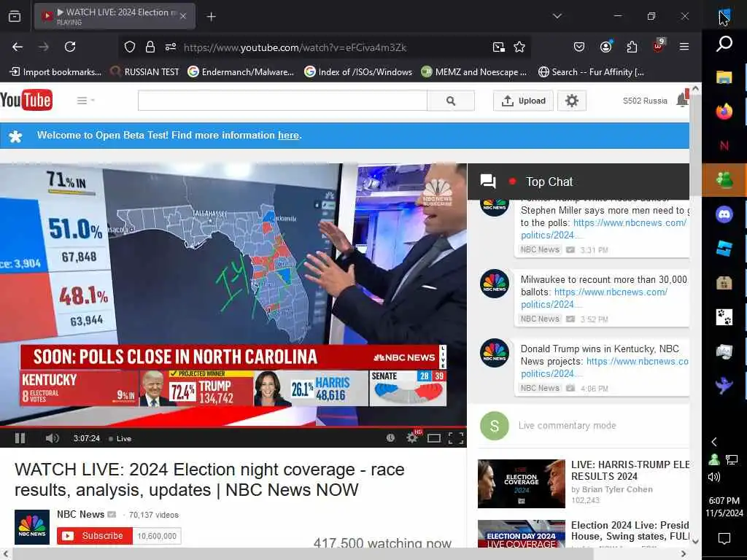Open site permissions icon in URL bar
The image size is (747, 560).
[171, 47]
